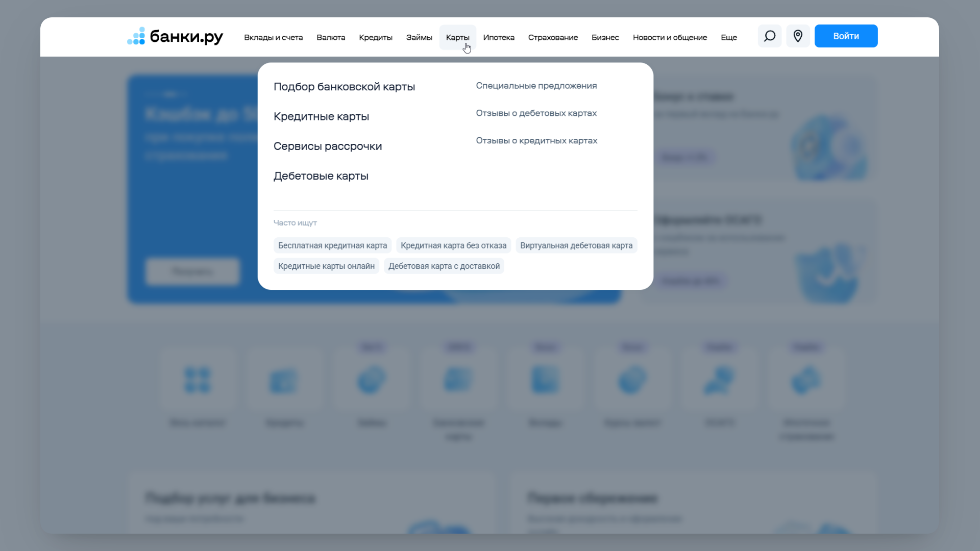Screen dimensions: 980x551
Task: Open the Кредитные карты link
Action: [x=321, y=116]
